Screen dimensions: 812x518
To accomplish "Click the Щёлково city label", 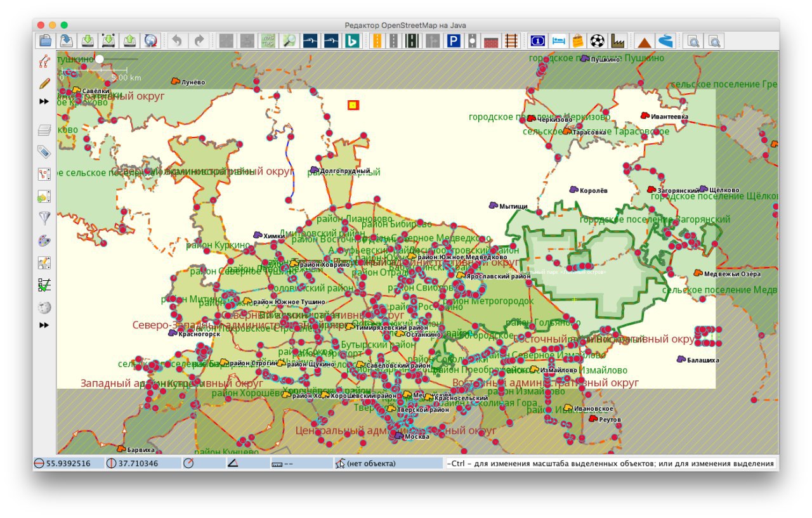I will tap(724, 190).
